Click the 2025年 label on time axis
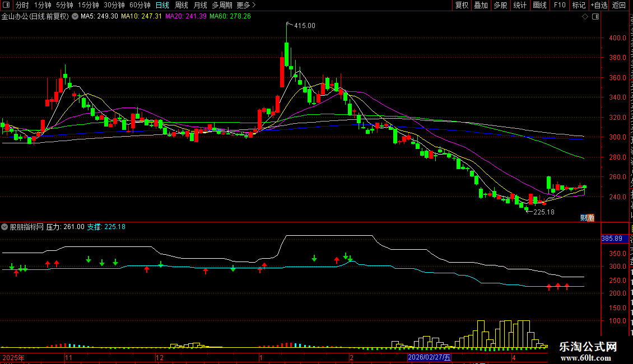 coord(13,357)
